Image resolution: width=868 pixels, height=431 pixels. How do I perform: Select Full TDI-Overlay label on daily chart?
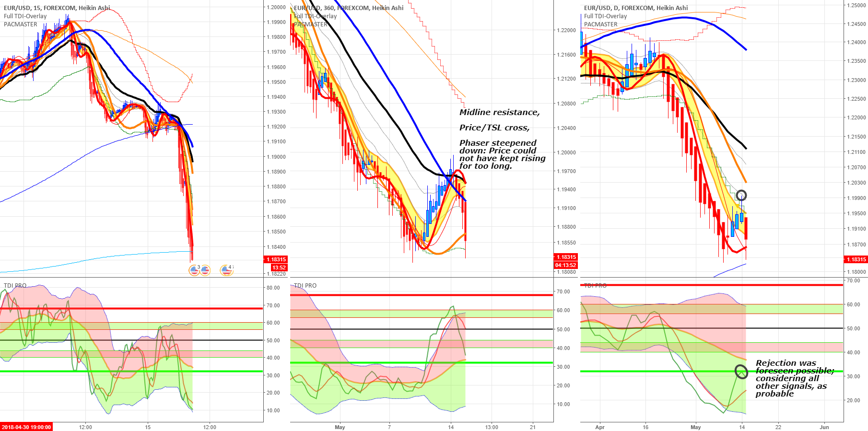[x=606, y=16]
